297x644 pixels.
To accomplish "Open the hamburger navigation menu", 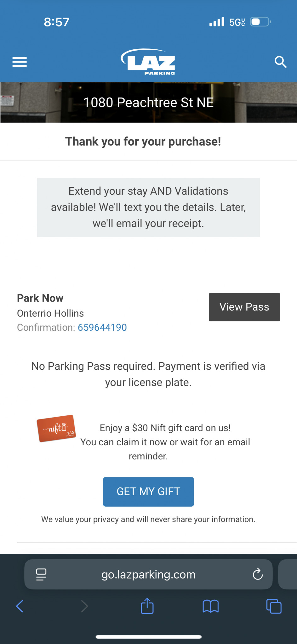I will pyautogui.click(x=20, y=62).
